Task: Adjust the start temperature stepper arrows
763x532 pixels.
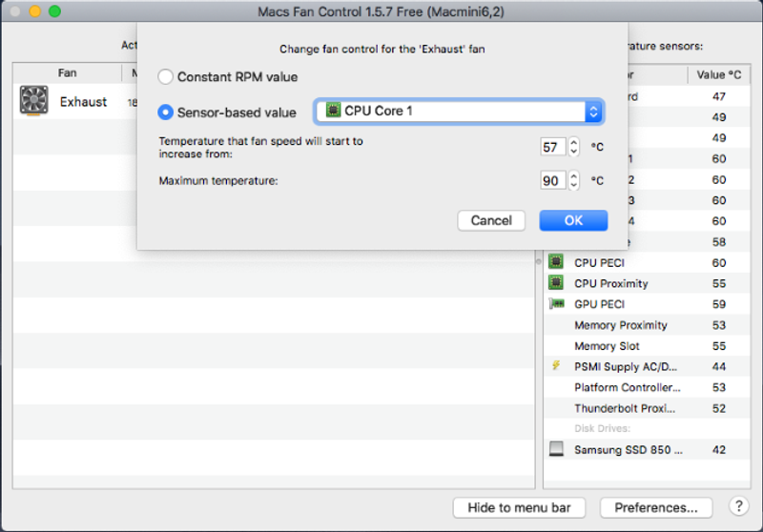Action: (574, 147)
